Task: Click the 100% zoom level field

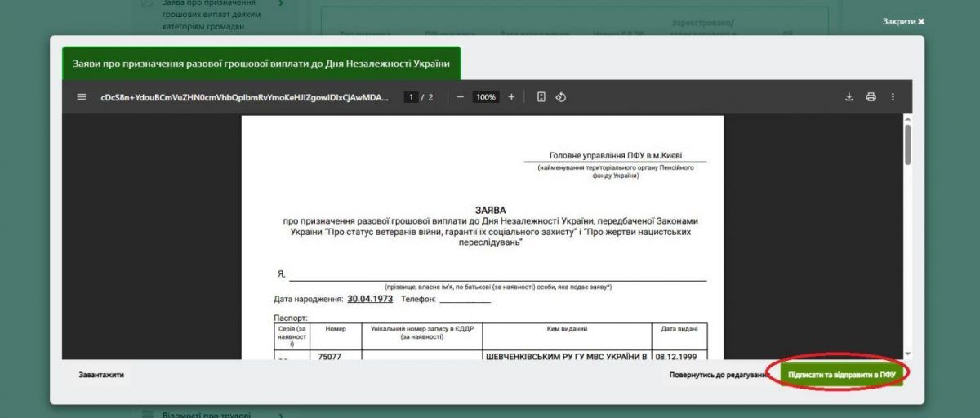Action: [x=486, y=97]
